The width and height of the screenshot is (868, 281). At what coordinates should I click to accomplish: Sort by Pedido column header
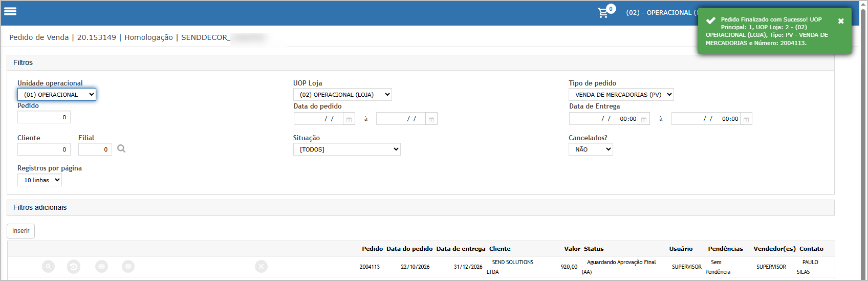(372, 249)
